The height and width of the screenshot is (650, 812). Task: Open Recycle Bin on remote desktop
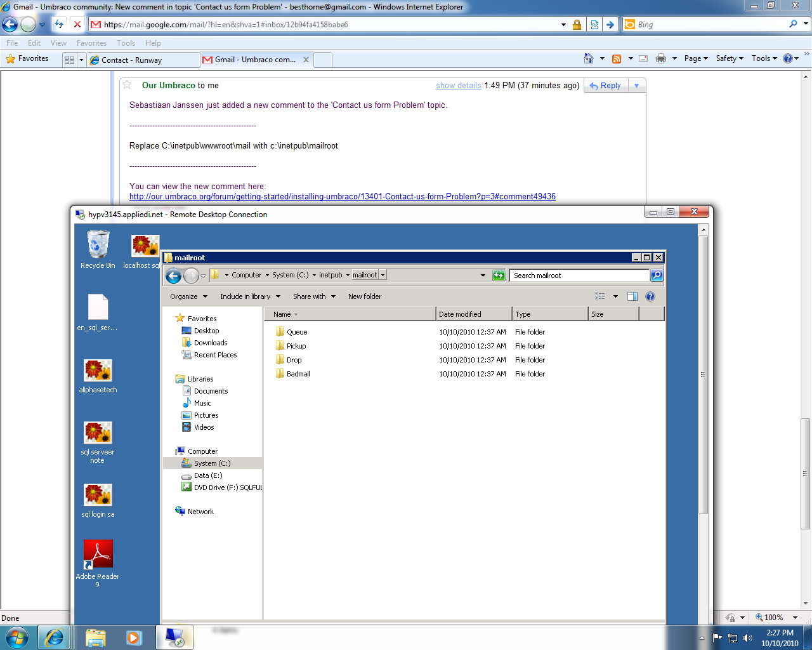(x=98, y=249)
